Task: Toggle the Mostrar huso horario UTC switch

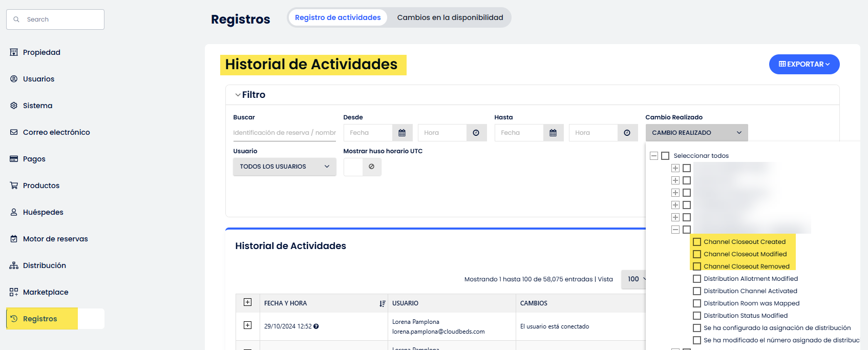Action: [362, 167]
